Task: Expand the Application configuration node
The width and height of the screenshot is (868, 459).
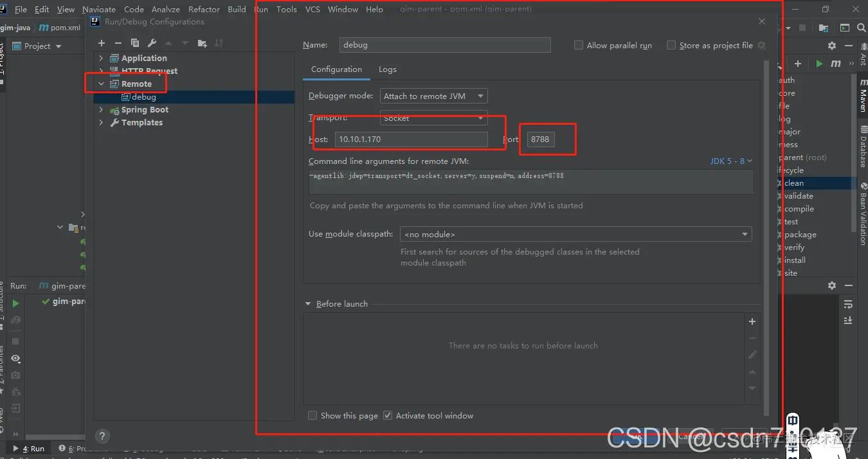Action: 101,58
